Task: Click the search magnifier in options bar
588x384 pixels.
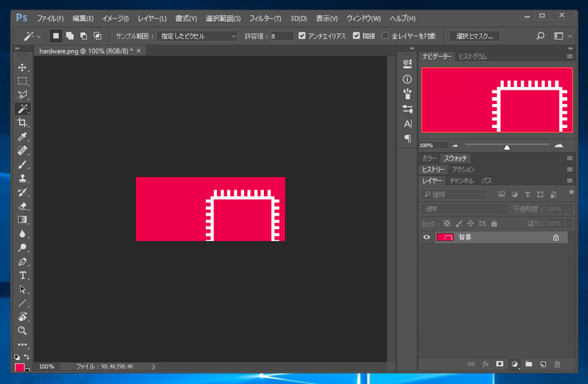Action: (x=540, y=36)
